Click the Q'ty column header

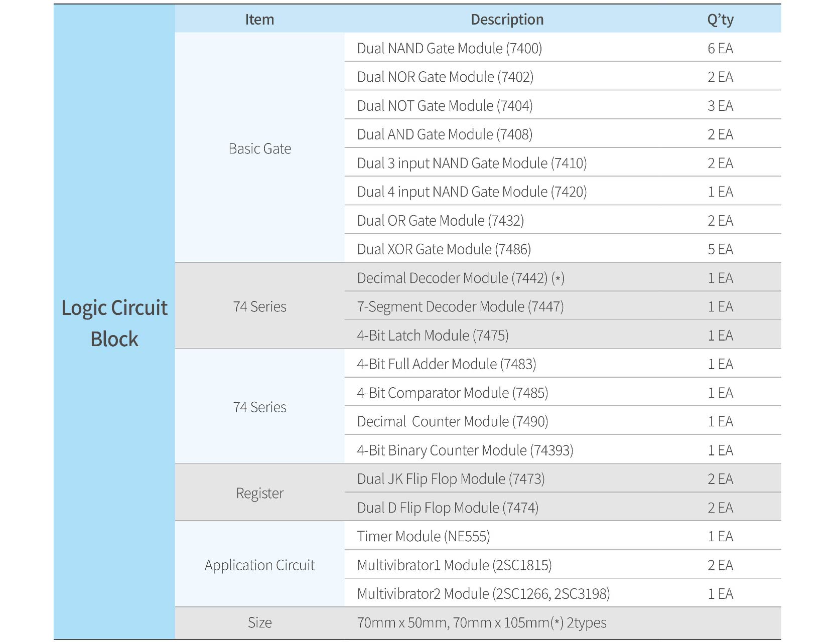pos(720,20)
